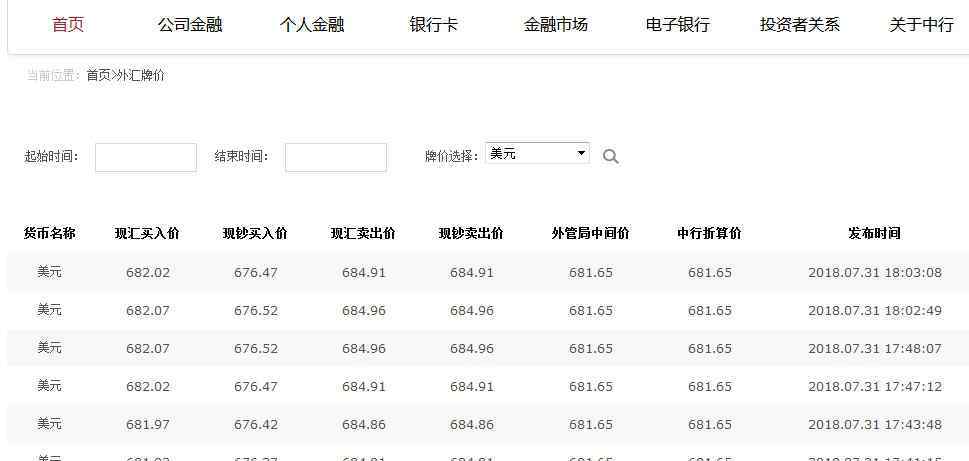Click the 起始时间 start date field
The image size is (969, 461).
[x=146, y=157]
